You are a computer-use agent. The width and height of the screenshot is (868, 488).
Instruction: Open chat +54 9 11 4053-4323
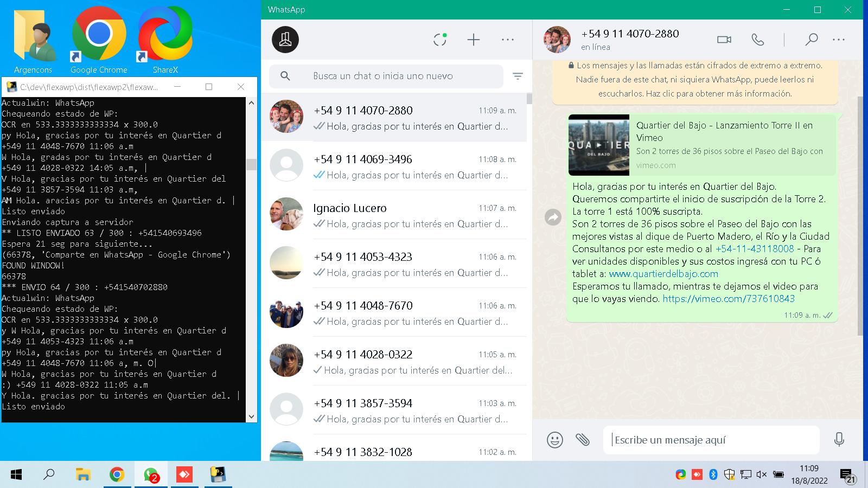394,264
